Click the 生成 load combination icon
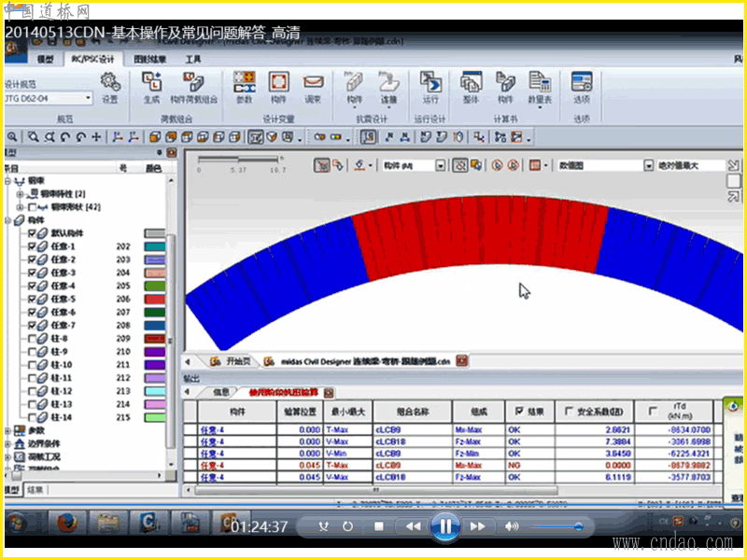Screen dimensions: 747x560 point(152,82)
